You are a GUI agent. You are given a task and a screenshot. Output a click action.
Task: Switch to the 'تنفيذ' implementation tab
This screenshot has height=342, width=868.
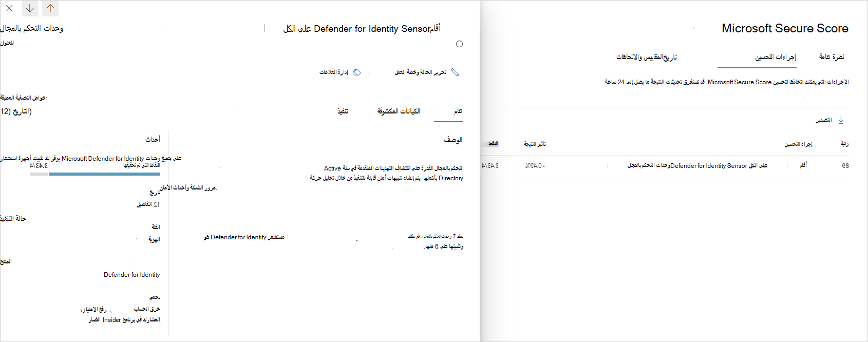pos(343,111)
